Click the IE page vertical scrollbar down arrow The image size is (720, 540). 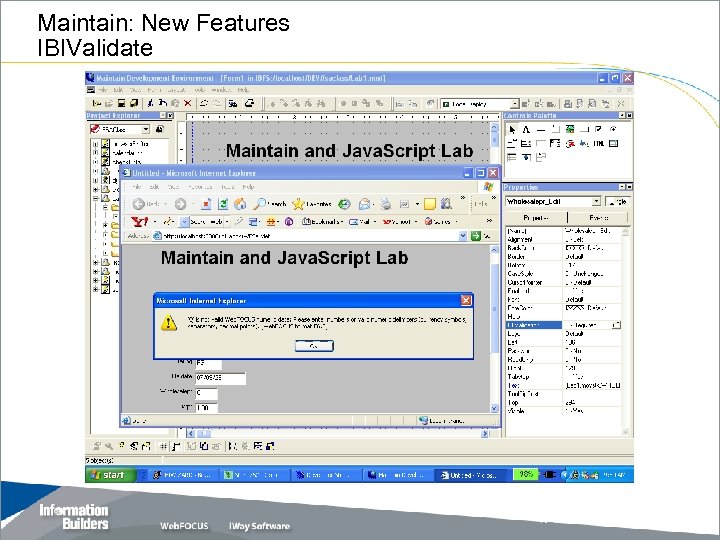(x=494, y=408)
